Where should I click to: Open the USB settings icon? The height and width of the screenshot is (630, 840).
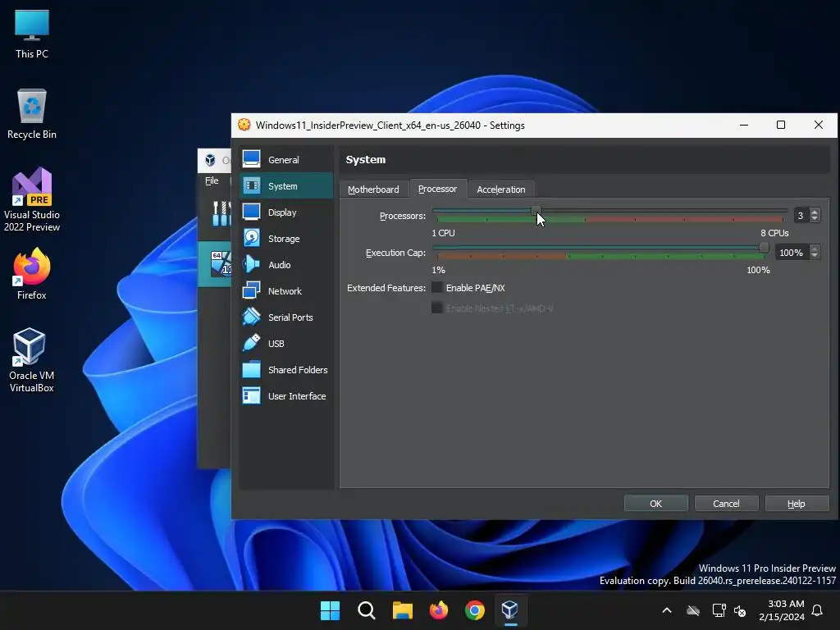tap(251, 343)
